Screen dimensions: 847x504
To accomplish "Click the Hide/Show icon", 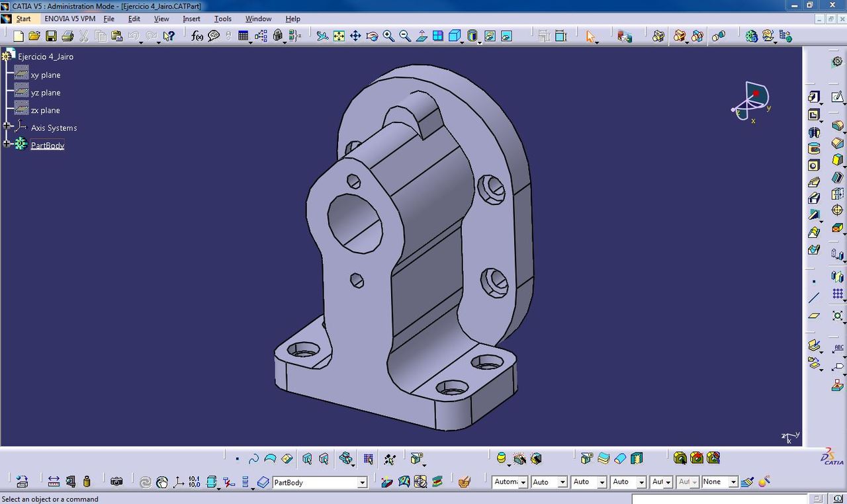I will coord(490,36).
